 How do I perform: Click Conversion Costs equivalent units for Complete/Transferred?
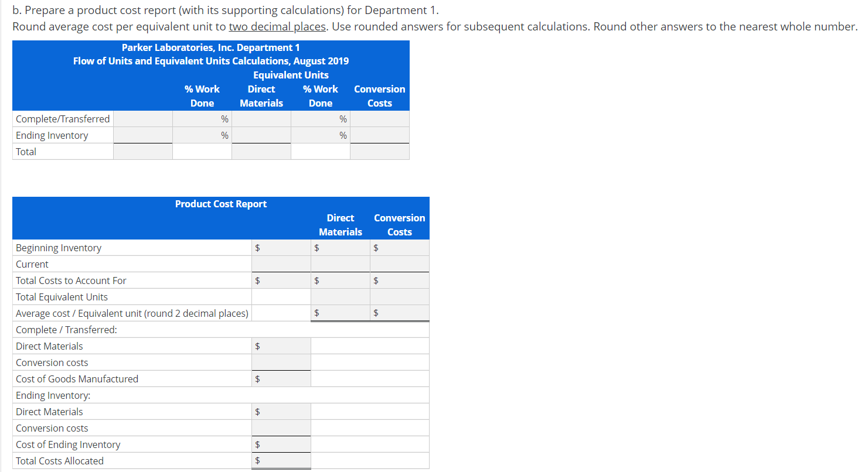coord(380,118)
